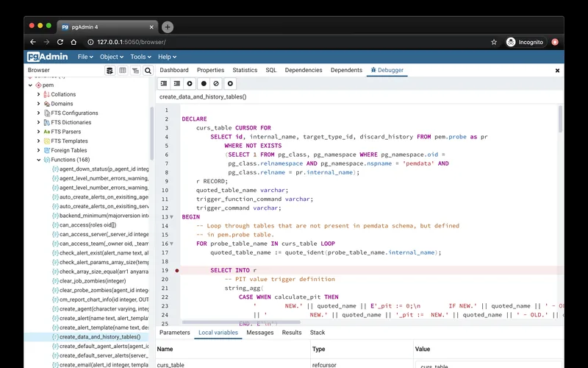This screenshot has width=588, height=368.
Task: Expand the Foreign Tables node
Action: tap(39, 150)
